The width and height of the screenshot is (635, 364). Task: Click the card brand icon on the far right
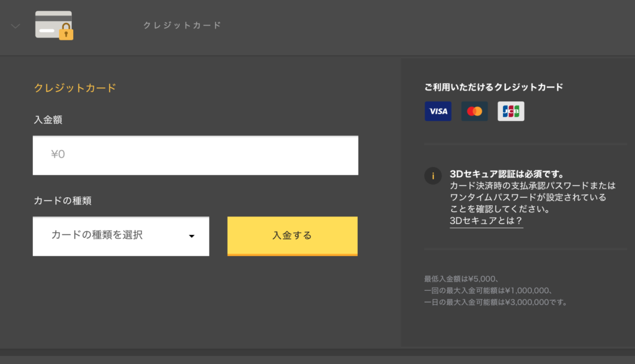510,111
